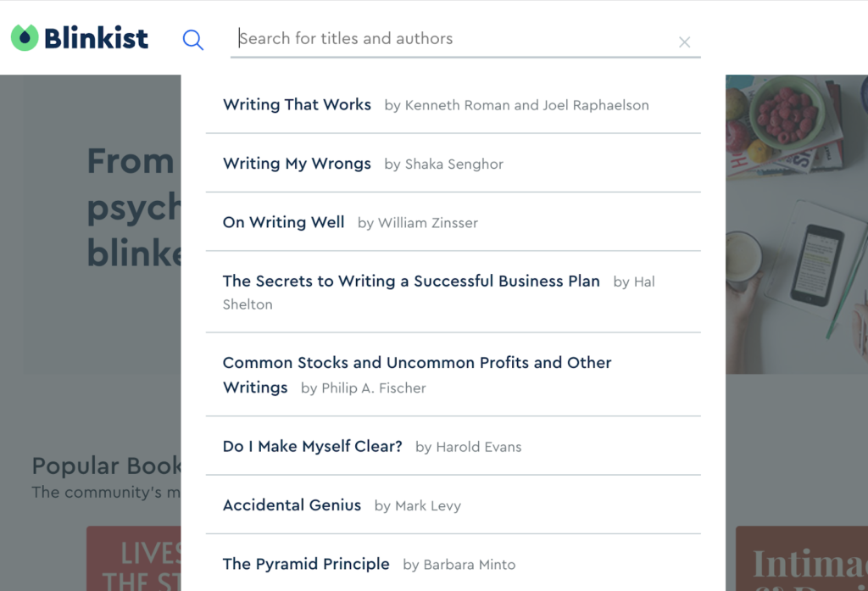Screen dimensions: 868x591
Task: Open the Writing That Works result
Action: point(297,105)
